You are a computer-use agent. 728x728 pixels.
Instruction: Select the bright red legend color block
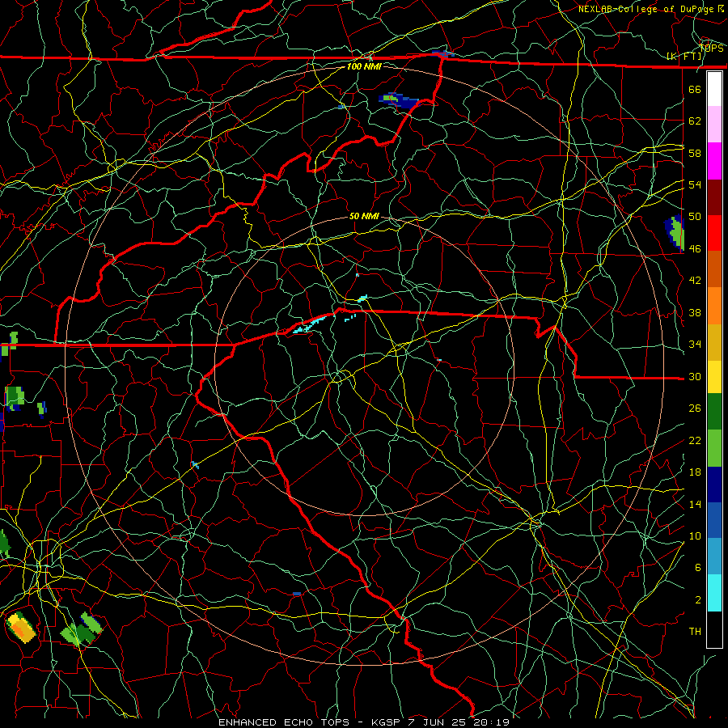(714, 233)
